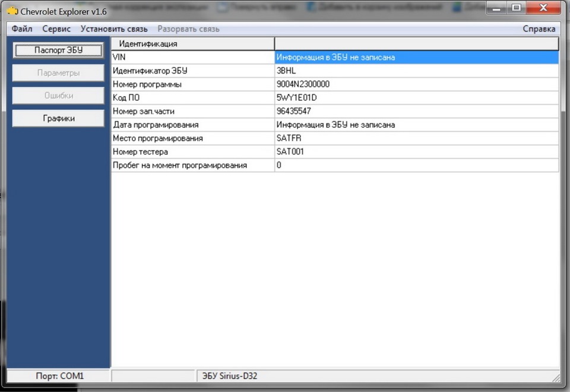
Task: Select the Номер зап.части row label
Action: pos(193,111)
